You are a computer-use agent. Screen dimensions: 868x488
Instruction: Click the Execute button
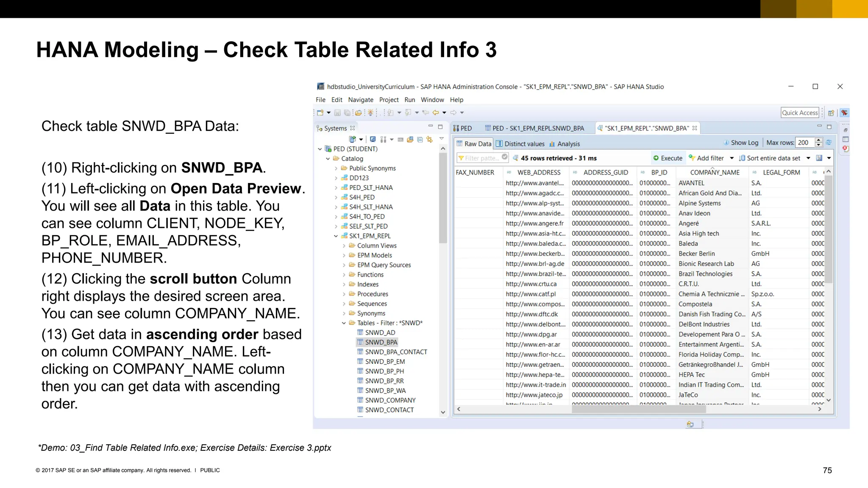pyautogui.click(x=668, y=158)
